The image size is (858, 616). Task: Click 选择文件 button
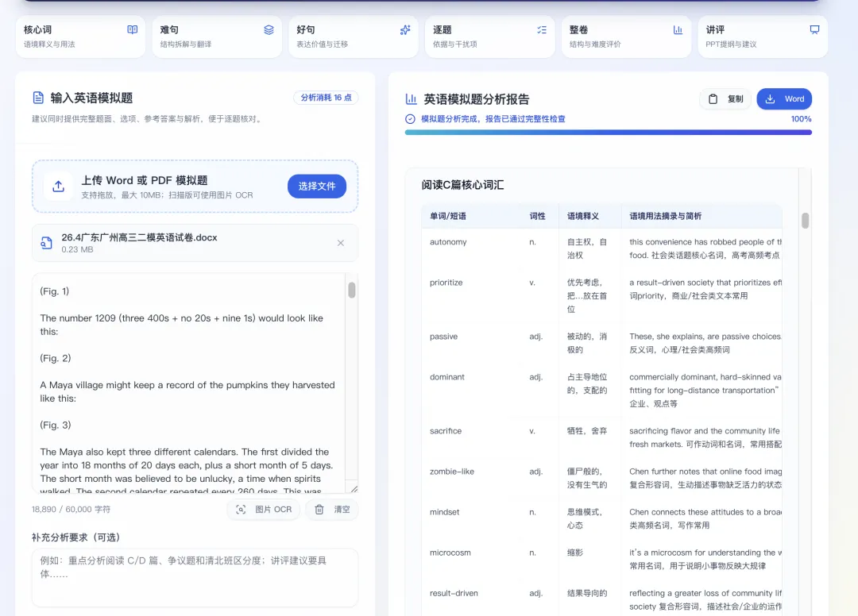[x=317, y=187]
